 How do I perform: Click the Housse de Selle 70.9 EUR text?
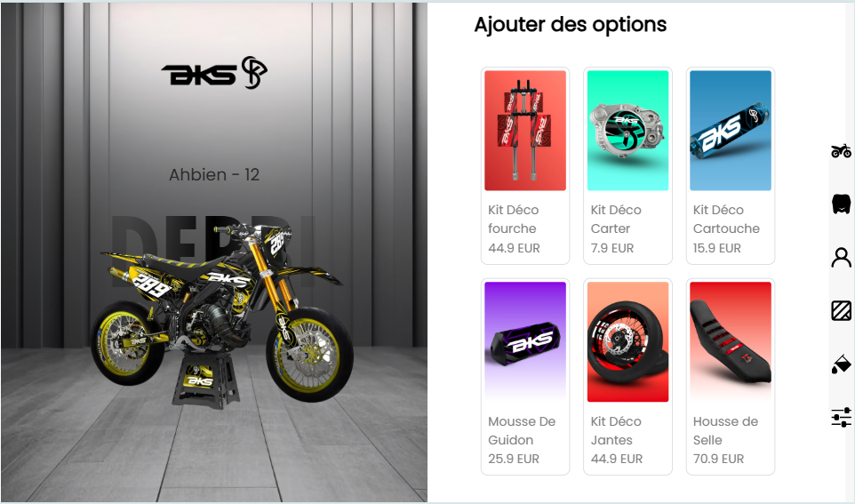[718, 460]
